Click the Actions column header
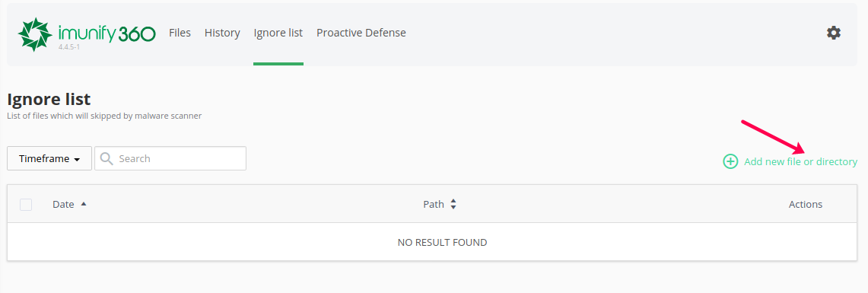Image resolution: width=868 pixels, height=293 pixels. [x=806, y=205]
